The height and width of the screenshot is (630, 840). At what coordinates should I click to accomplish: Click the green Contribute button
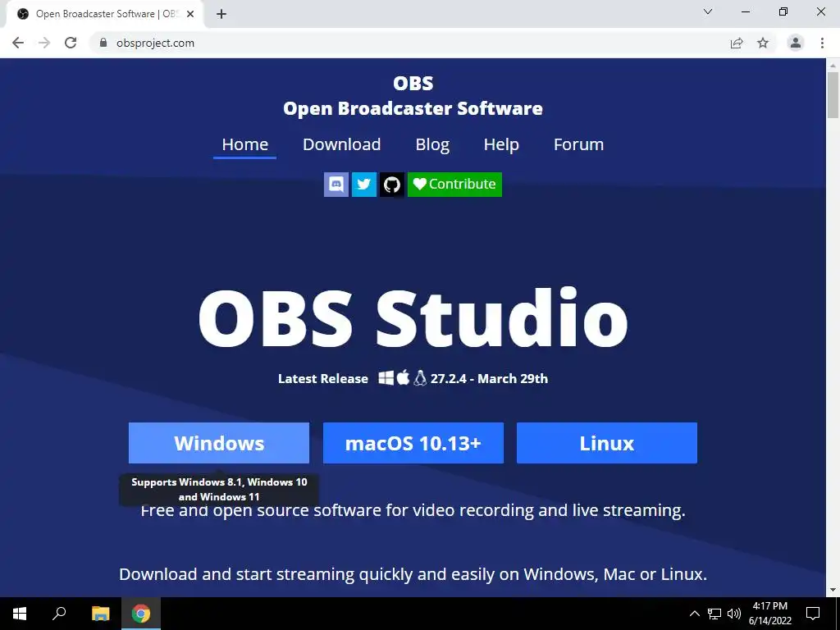[x=454, y=185]
